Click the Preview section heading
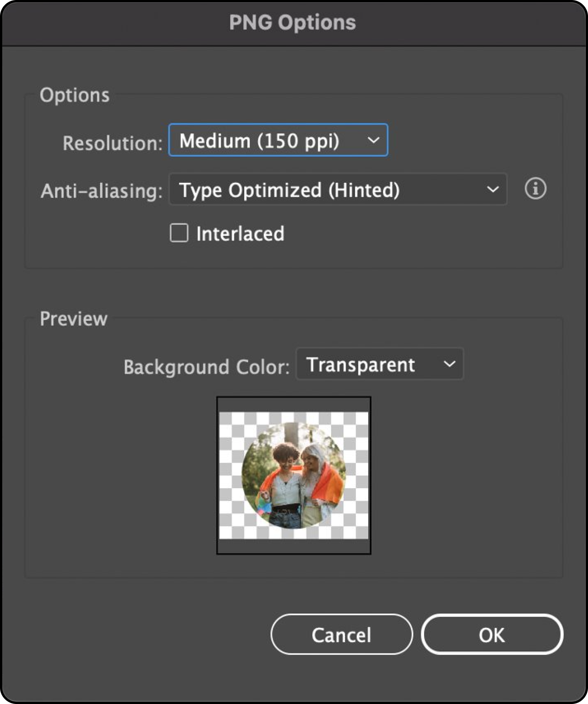This screenshot has height=704, width=588. pyautogui.click(x=74, y=319)
